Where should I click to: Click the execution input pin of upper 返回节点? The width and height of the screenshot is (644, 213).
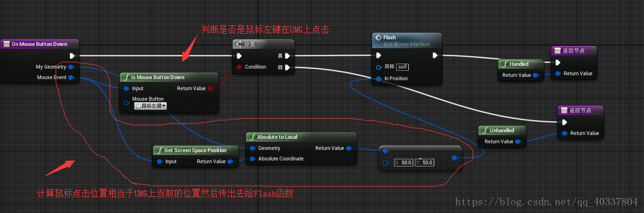pos(558,63)
